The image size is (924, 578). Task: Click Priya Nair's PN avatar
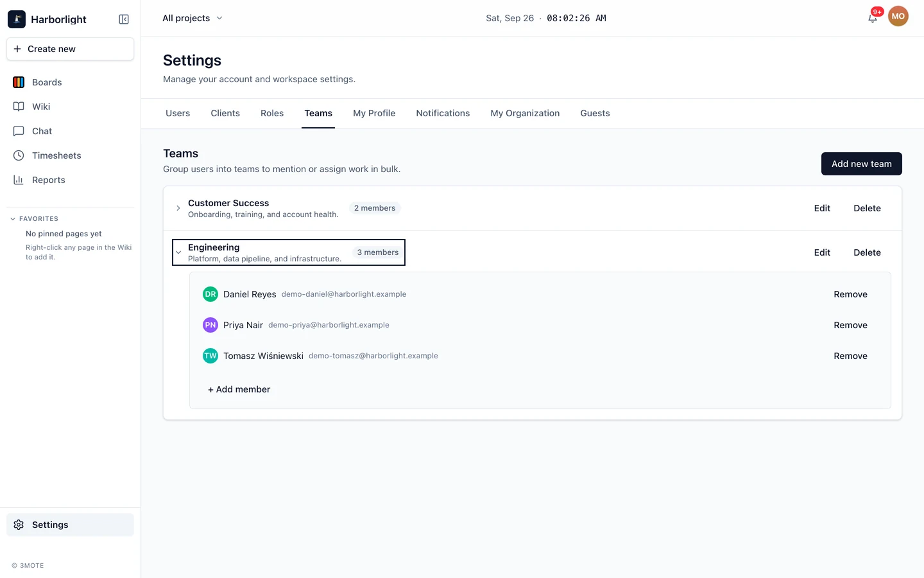coord(210,325)
